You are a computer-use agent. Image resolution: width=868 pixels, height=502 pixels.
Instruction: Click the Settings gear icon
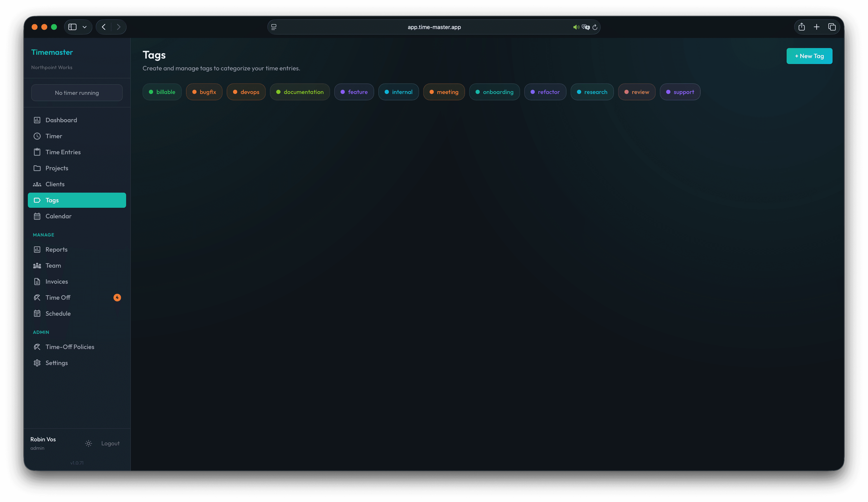(37, 363)
